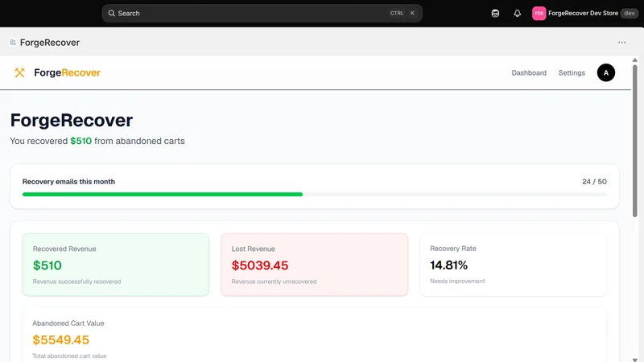Focus the Search input field
The height and width of the screenshot is (362, 644).
262,14
